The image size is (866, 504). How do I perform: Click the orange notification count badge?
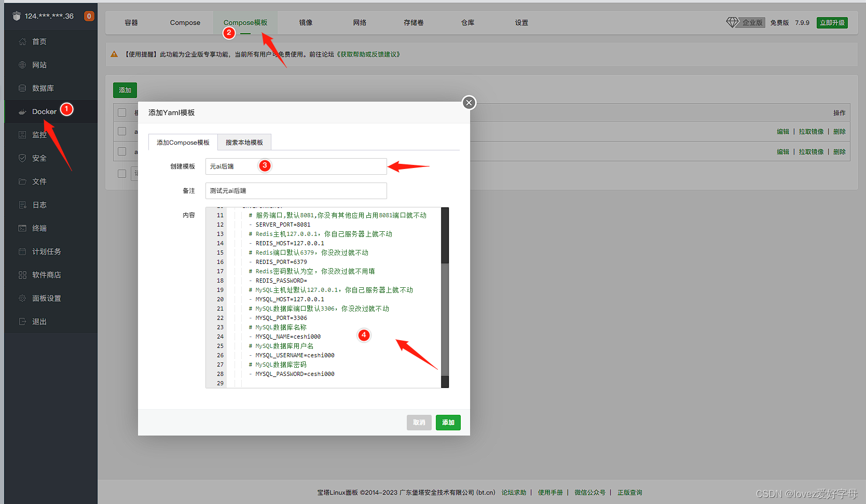(89, 16)
